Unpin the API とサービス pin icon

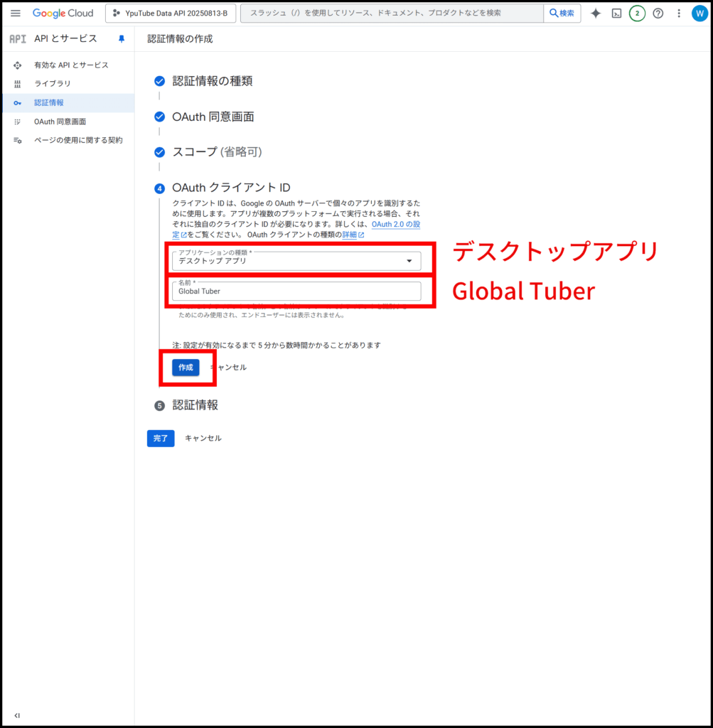pos(122,38)
